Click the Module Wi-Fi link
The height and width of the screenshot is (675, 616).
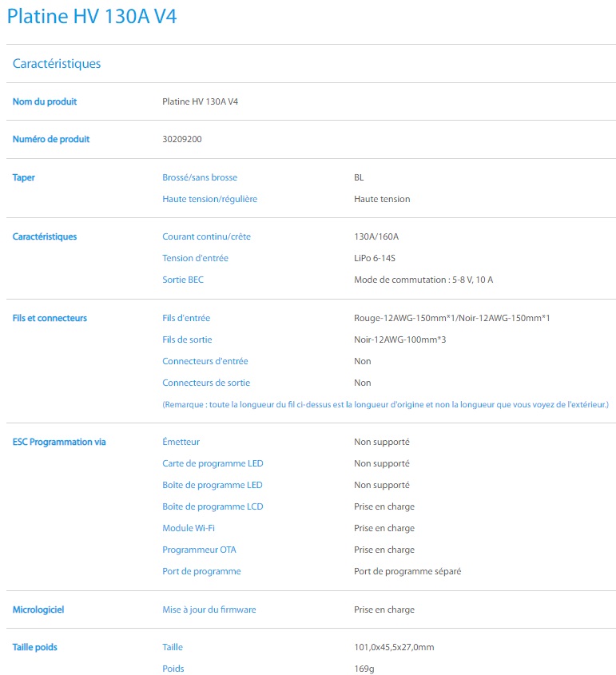(188, 528)
